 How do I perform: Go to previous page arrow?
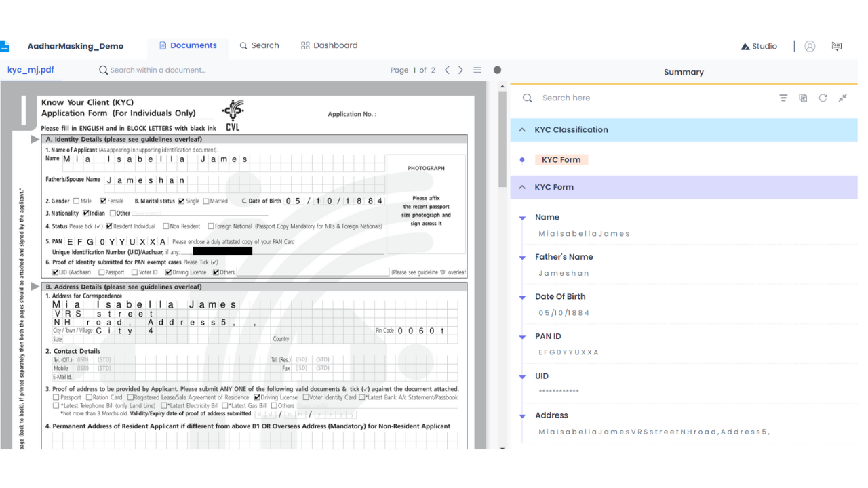pos(447,70)
